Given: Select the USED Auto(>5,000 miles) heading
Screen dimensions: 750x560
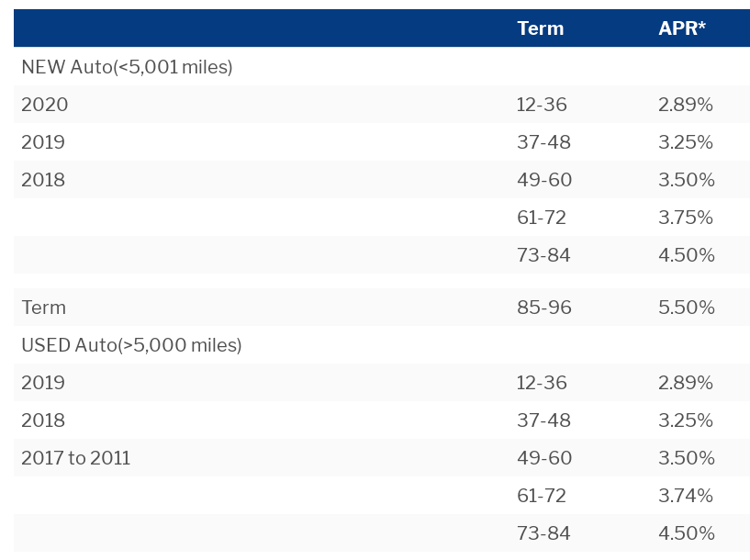Looking at the screenshot, I should point(131,345).
